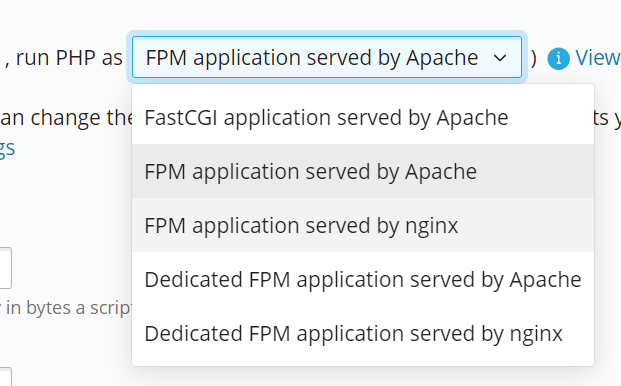Open the 'run PHP as' combo box
The height and width of the screenshot is (386, 621).
327,57
